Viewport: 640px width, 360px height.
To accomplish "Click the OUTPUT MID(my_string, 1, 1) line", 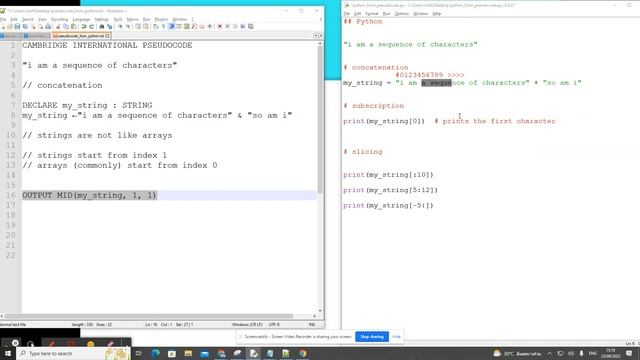I will coord(89,195).
